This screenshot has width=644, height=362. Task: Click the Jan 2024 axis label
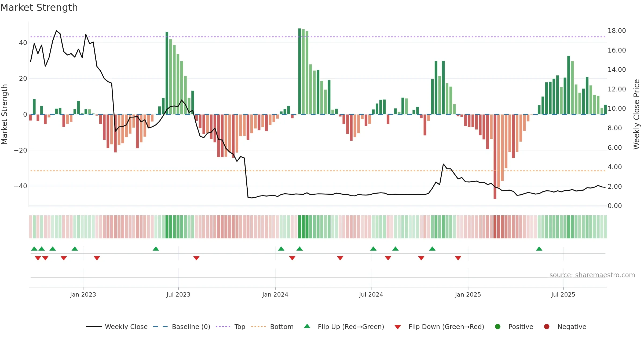(275, 295)
